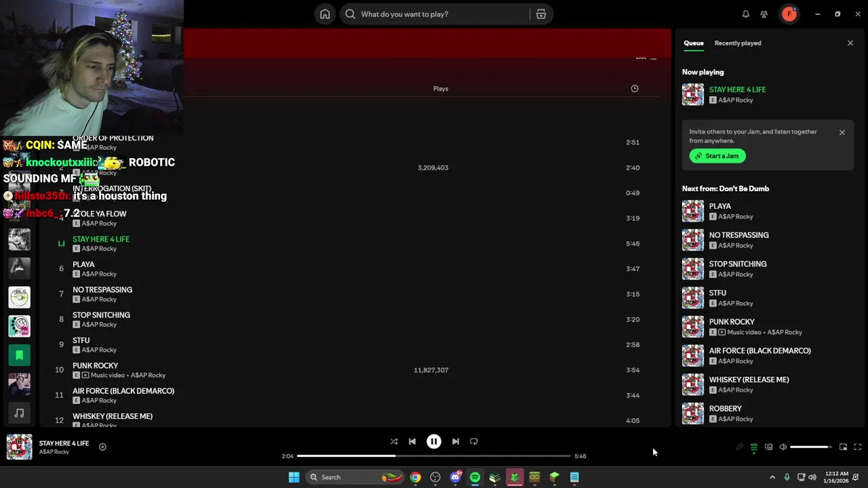Toggle the Queue view icon in player bar
Viewport: 868px width, 488px height.
click(x=754, y=447)
